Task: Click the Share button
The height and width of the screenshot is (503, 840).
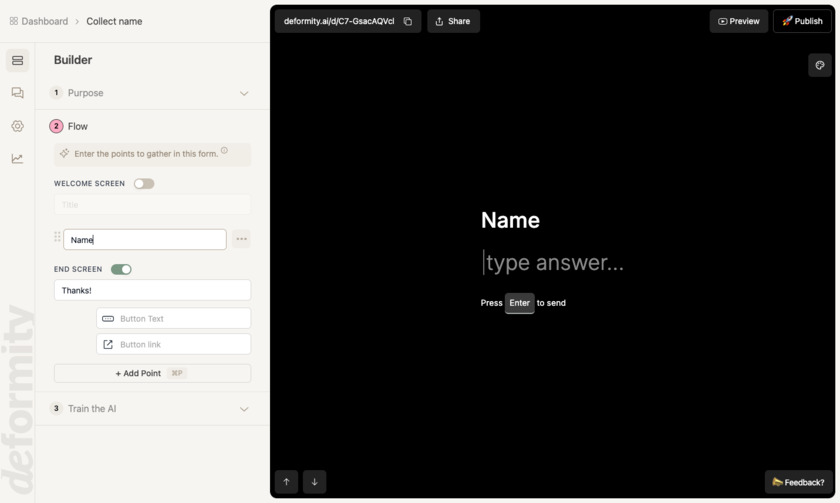Action: pos(453,21)
